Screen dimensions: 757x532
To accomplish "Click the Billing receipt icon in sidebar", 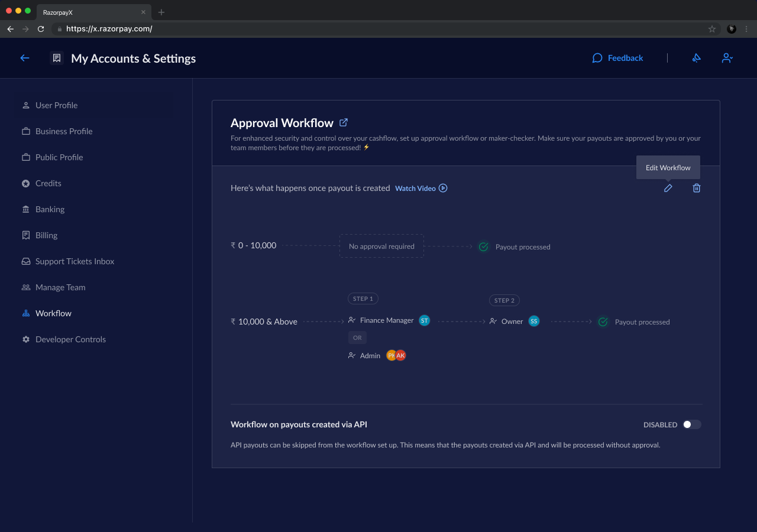I will tap(26, 235).
